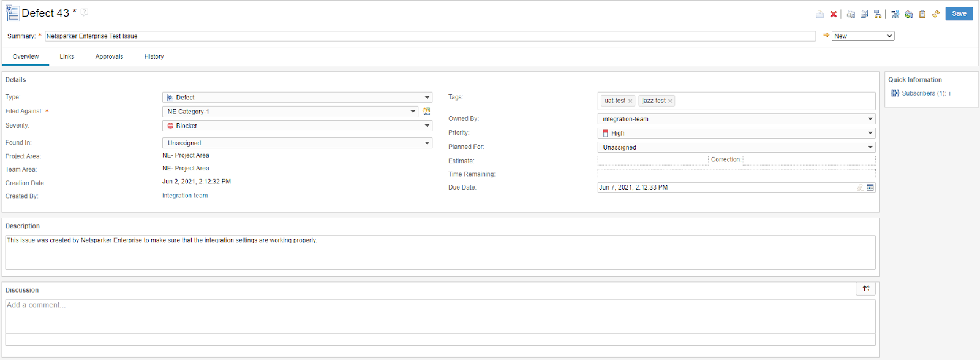980x360 pixels.
Task: Click the magnifier document icon in toolbar
Action: coord(851,14)
